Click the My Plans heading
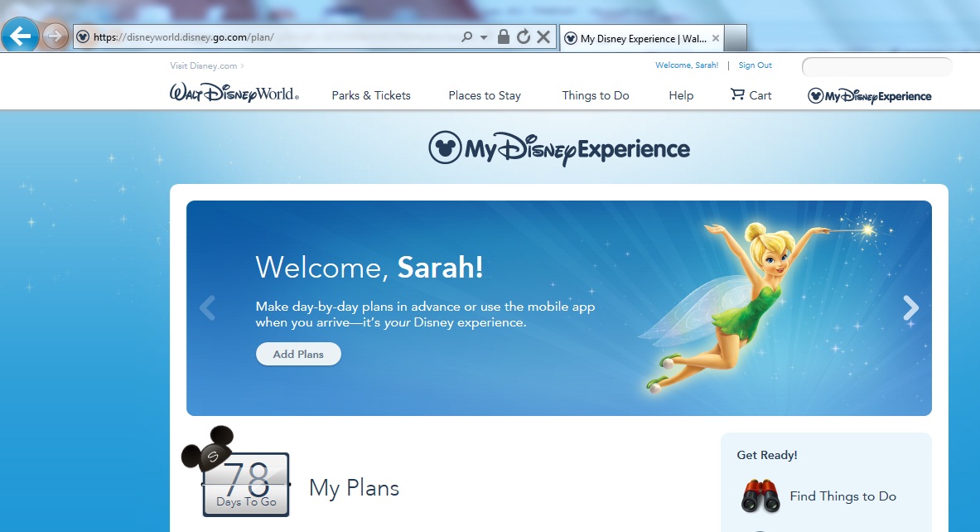This screenshot has width=980, height=532. pos(354,488)
